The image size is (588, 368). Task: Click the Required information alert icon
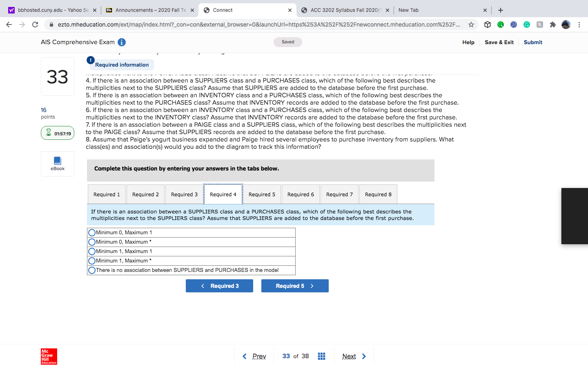point(90,60)
